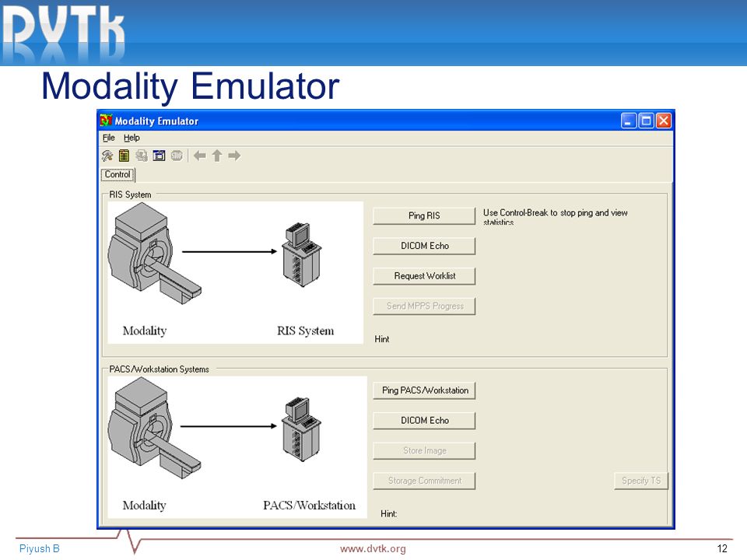Click the Stop sign toolbar icon
This screenshot has height=560, width=747.
click(x=177, y=156)
